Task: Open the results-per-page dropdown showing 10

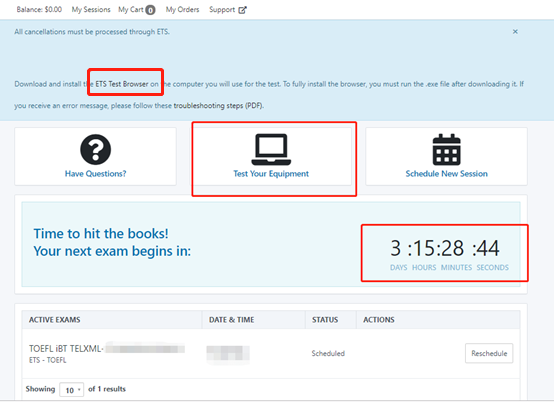Action: tap(72, 390)
